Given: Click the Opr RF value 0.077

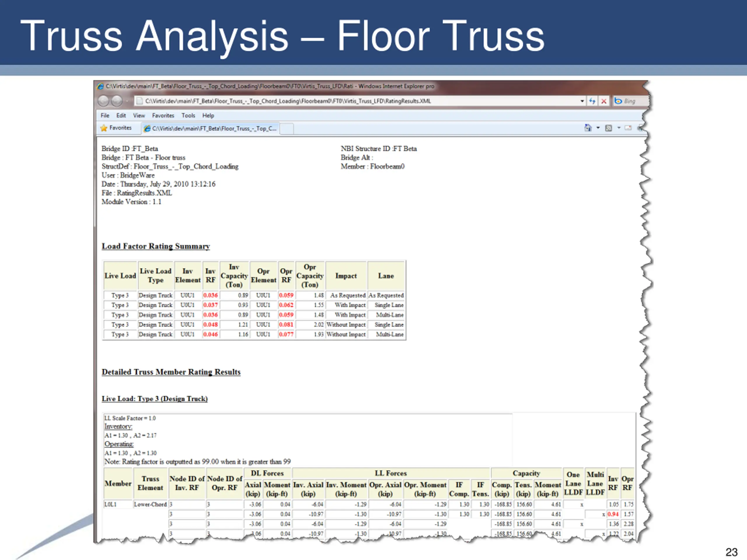Looking at the screenshot, I should 286,335.
